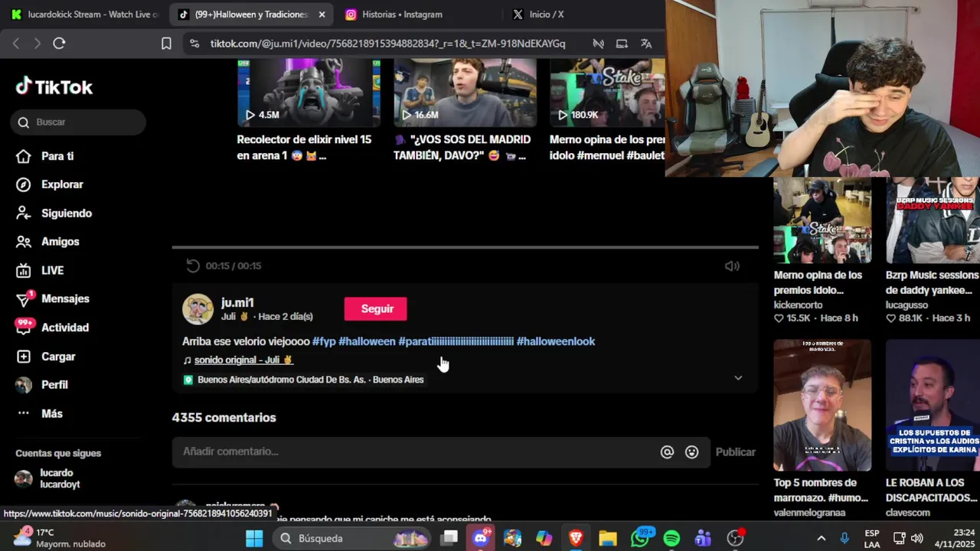Open the ju.mi1 username link
Image resolution: width=980 pixels, height=551 pixels.
coord(237,303)
